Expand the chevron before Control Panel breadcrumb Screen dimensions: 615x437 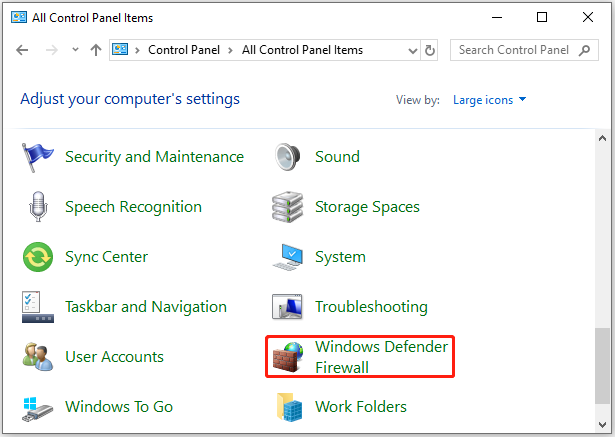(x=137, y=51)
